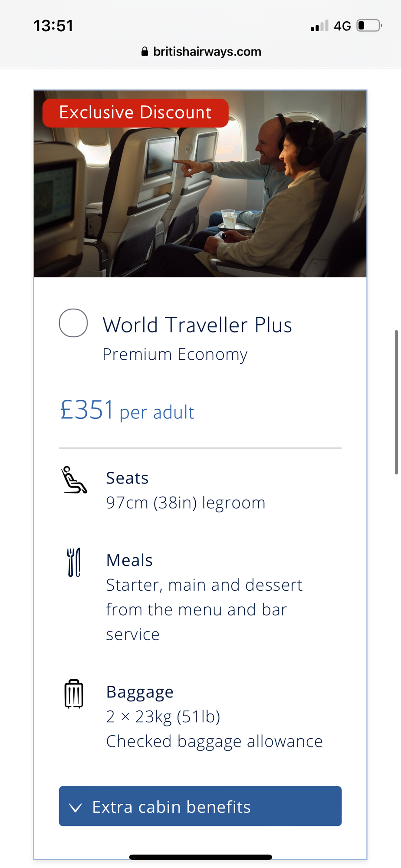Click the chevron on Extra cabin benefits
The width and height of the screenshot is (401, 868).
[x=76, y=808]
